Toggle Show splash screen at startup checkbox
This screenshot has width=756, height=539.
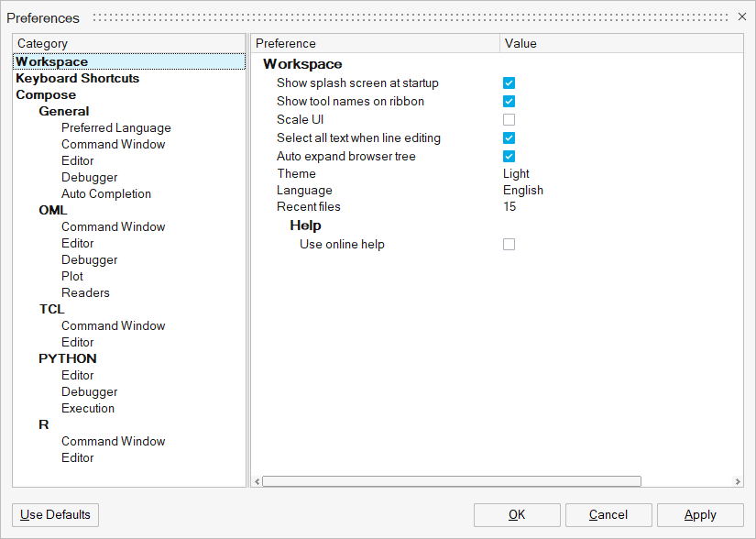[509, 83]
